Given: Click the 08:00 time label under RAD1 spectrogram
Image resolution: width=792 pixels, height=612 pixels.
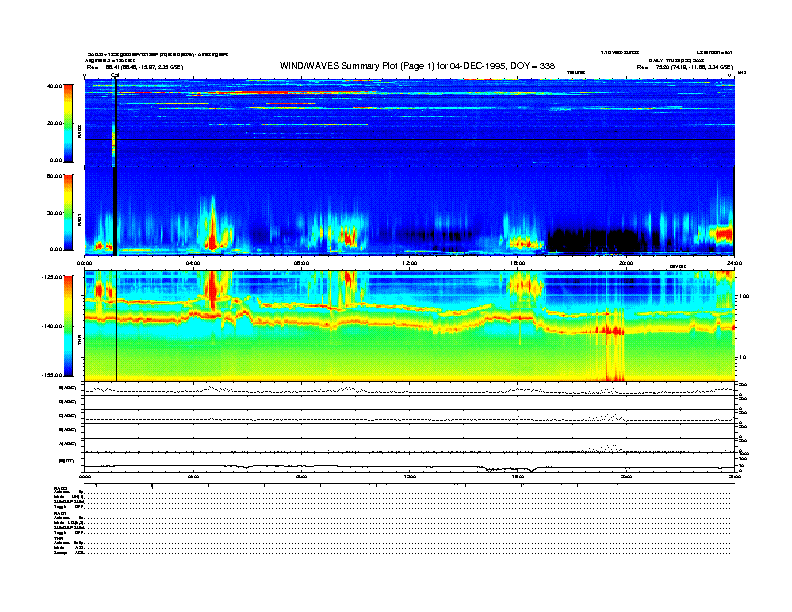Looking at the screenshot, I should tap(301, 263).
